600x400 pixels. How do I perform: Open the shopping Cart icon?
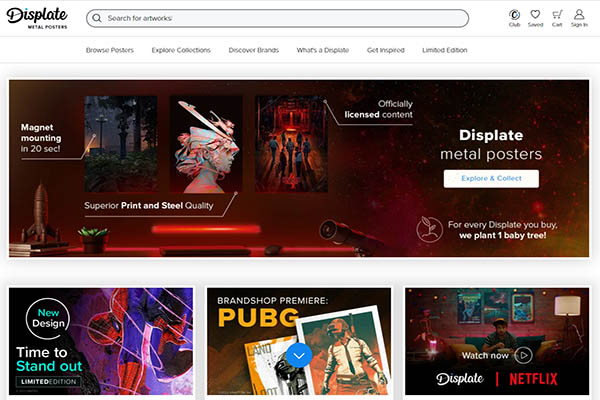pos(557,15)
